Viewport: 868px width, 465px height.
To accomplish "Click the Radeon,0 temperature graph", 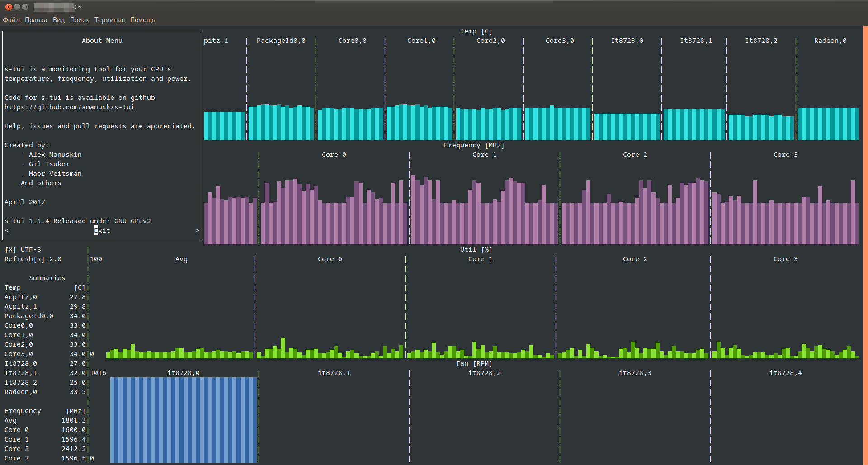I will (x=828, y=123).
